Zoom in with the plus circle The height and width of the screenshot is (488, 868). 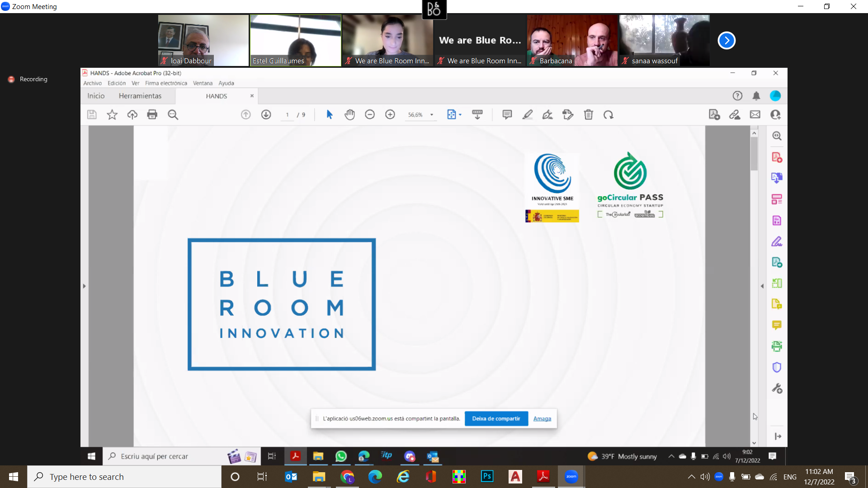390,115
